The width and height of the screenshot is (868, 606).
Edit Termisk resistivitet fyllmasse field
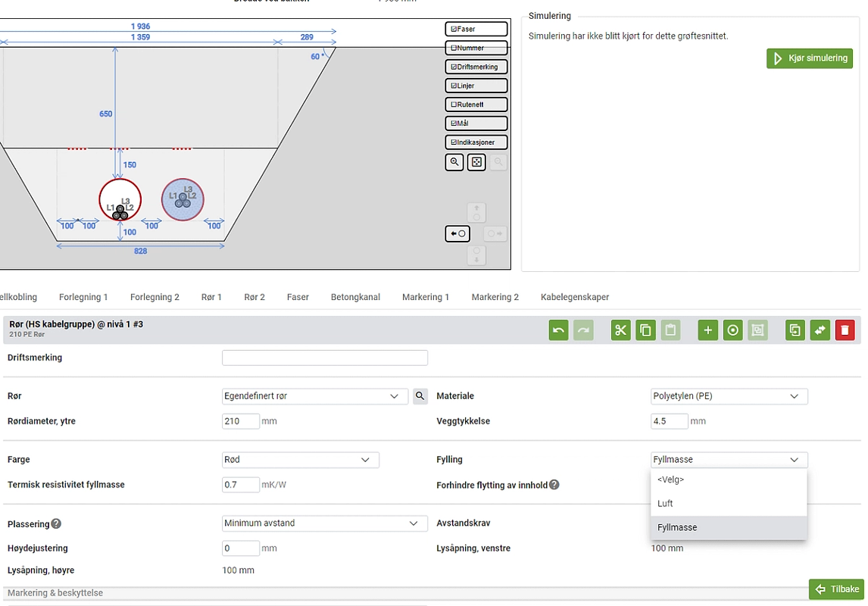pos(240,485)
